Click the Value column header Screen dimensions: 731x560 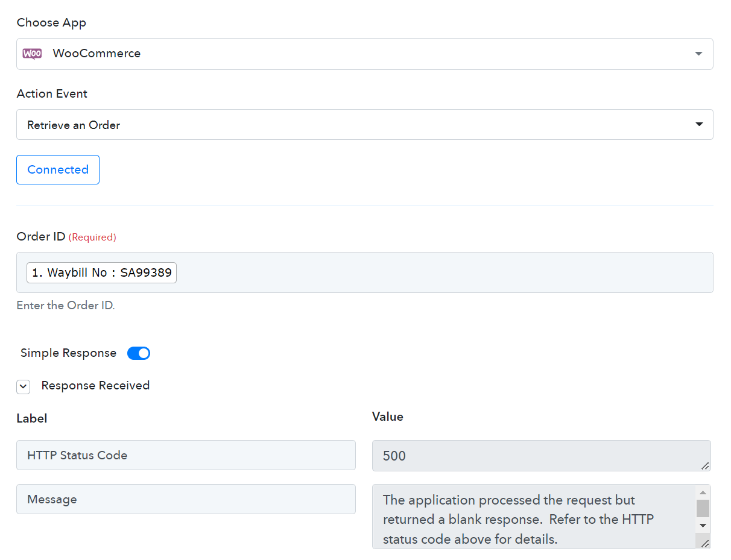(x=388, y=417)
